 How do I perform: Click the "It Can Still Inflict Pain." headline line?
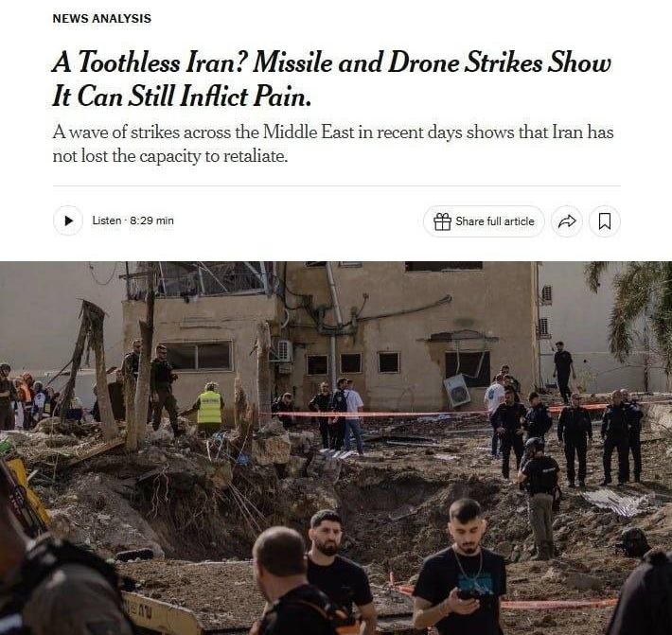[182, 96]
